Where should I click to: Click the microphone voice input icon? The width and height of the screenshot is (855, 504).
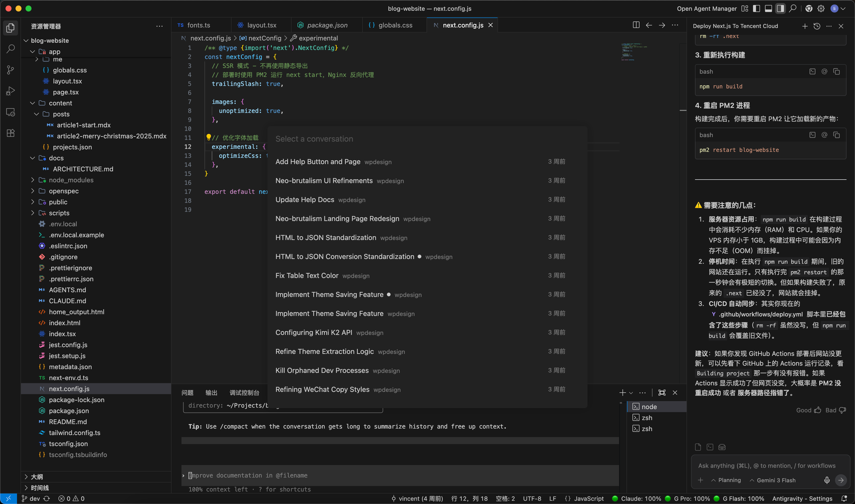[x=827, y=480]
